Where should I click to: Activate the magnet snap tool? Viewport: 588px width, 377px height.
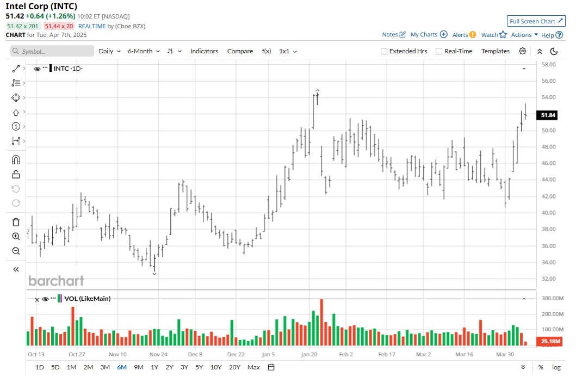(x=16, y=160)
